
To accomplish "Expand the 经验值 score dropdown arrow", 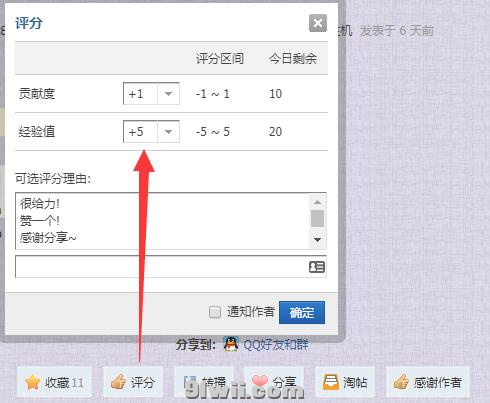I will click(168, 132).
